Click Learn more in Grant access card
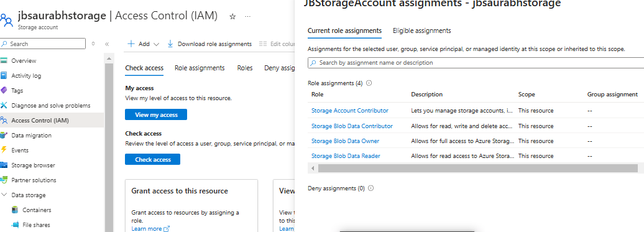The image size is (644, 232). point(147,229)
